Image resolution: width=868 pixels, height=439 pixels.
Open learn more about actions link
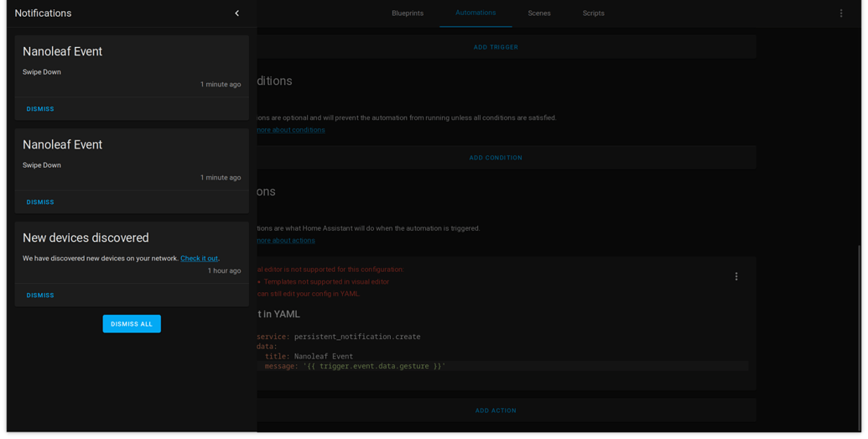(x=286, y=241)
